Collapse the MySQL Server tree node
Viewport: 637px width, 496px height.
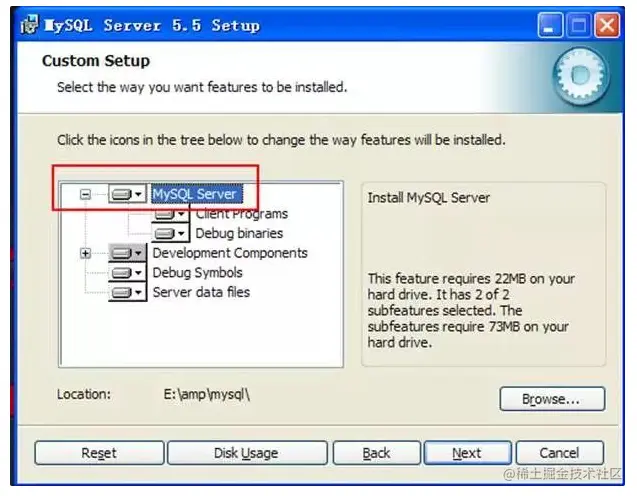(85, 194)
